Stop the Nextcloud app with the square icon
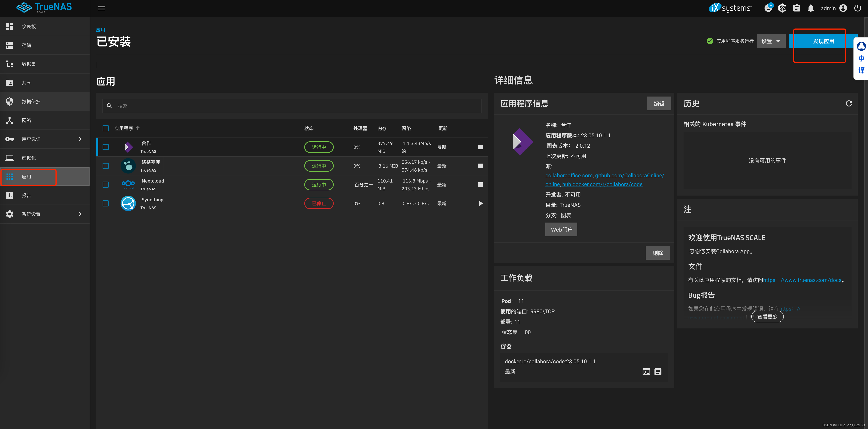The width and height of the screenshot is (868, 429). pyautogui.click(x=480, y=184)
